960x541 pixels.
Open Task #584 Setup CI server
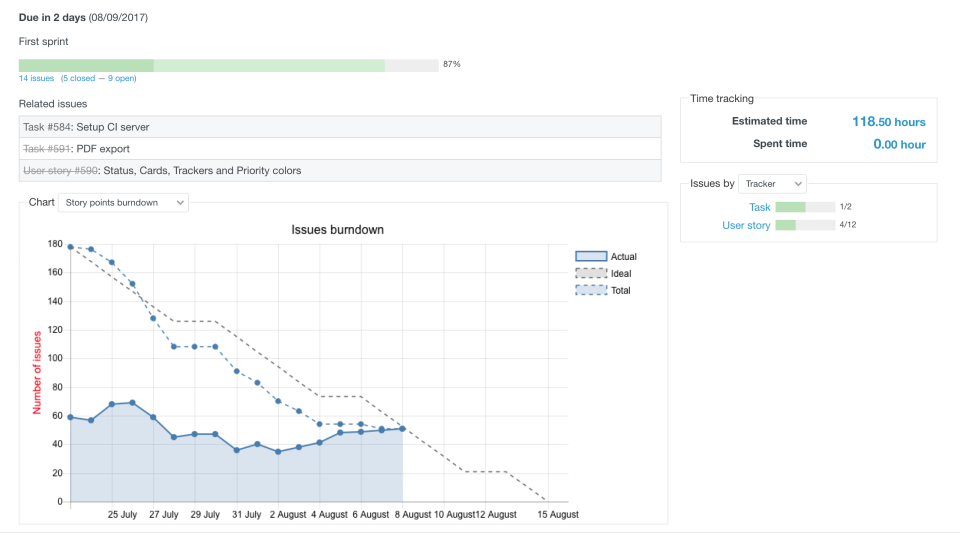tap(47, 127)
